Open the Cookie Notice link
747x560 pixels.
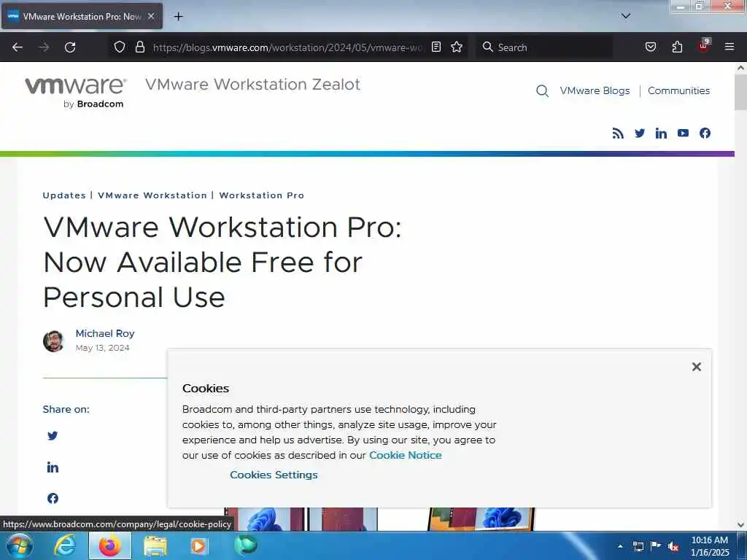pos(406,455)
